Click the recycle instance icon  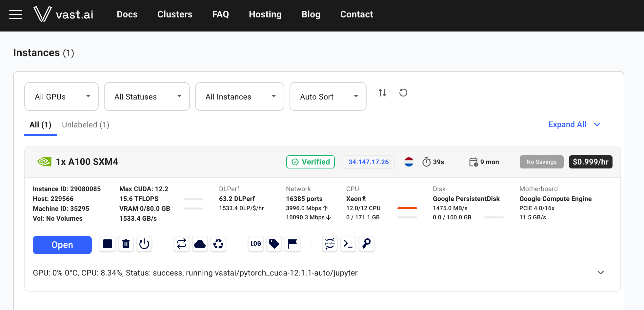[x=218, y=244]
